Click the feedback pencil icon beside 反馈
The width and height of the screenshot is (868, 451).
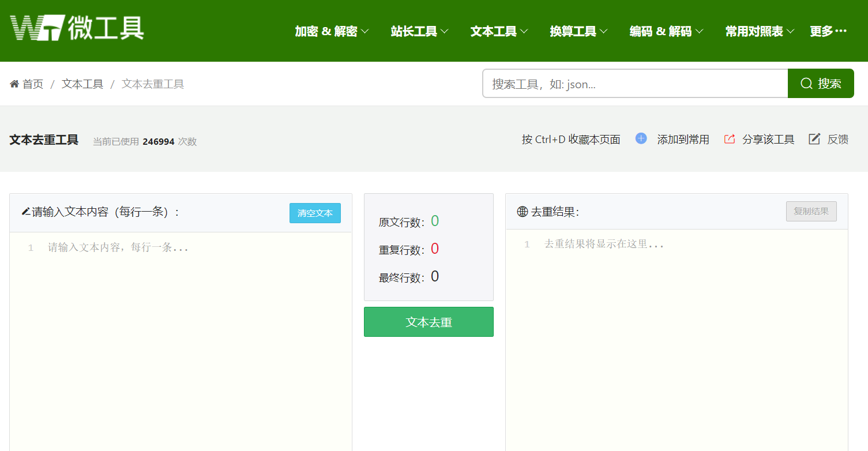814,139
